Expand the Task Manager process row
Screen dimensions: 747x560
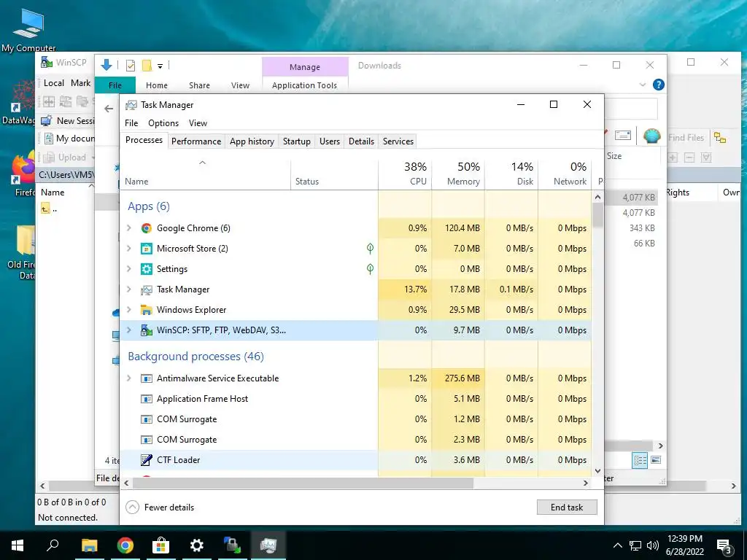(x=128, y=289)
